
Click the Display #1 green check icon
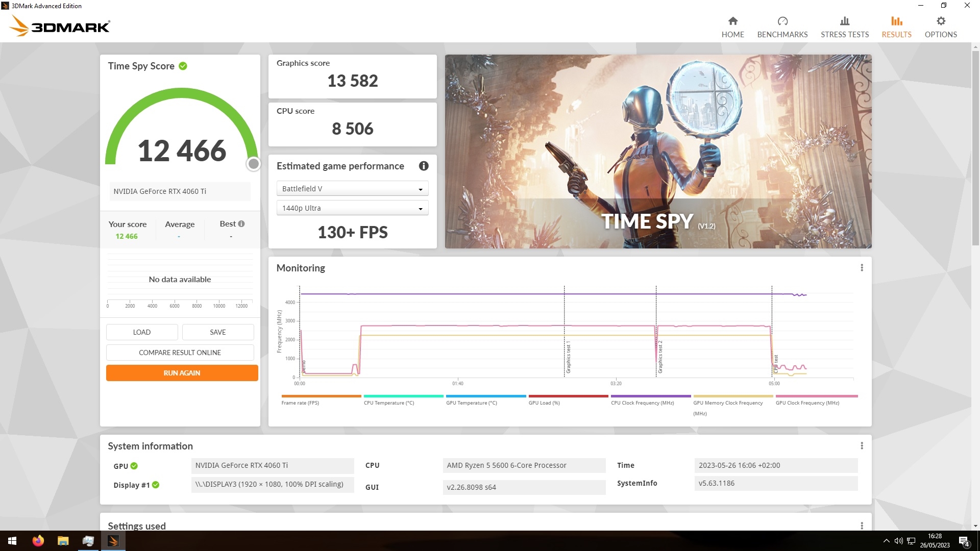pyautogui.click(x=156, y=485)
